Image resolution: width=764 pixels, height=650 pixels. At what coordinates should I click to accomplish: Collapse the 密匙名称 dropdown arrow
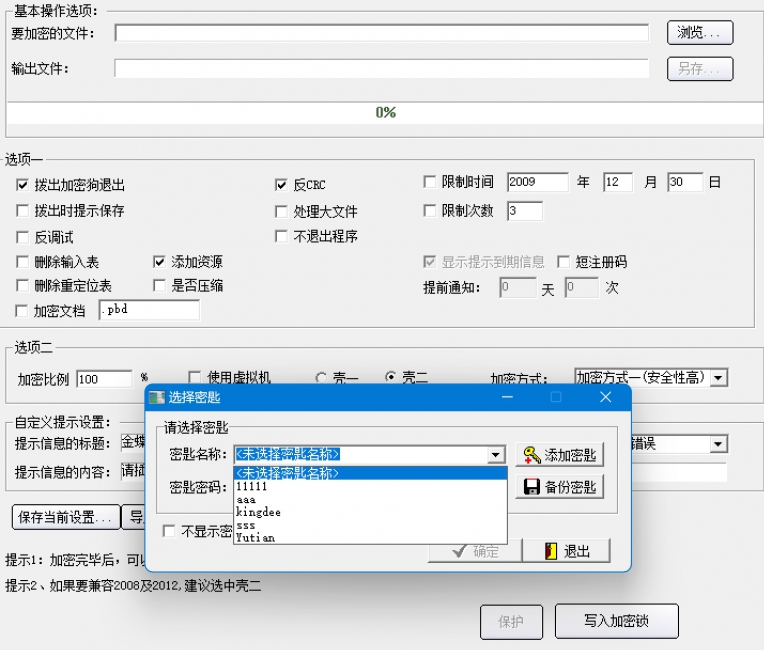pyautogui.click(x=496, y=456)
